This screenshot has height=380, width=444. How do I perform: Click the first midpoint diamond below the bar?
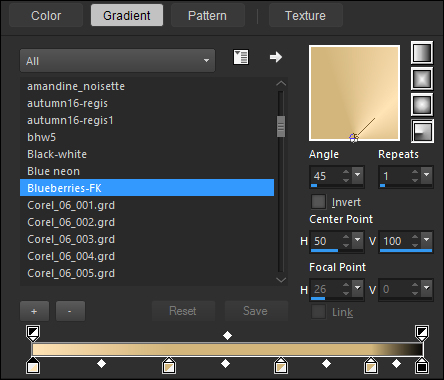point(101,363)
